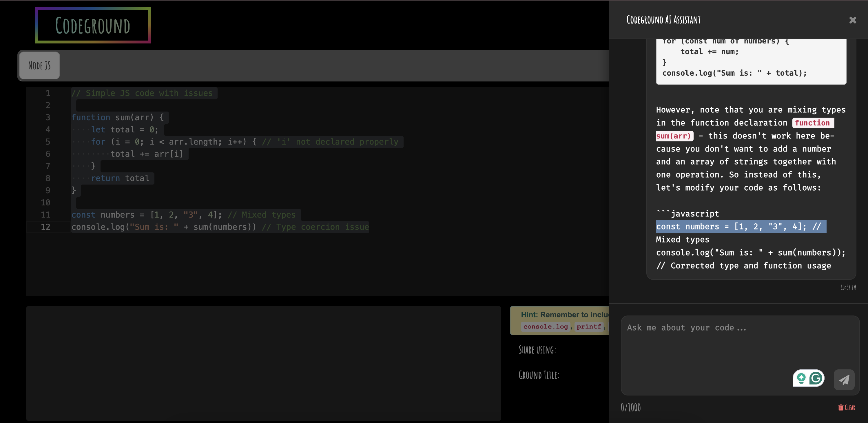Click the '10:54 PM' message timestamp

848,287
